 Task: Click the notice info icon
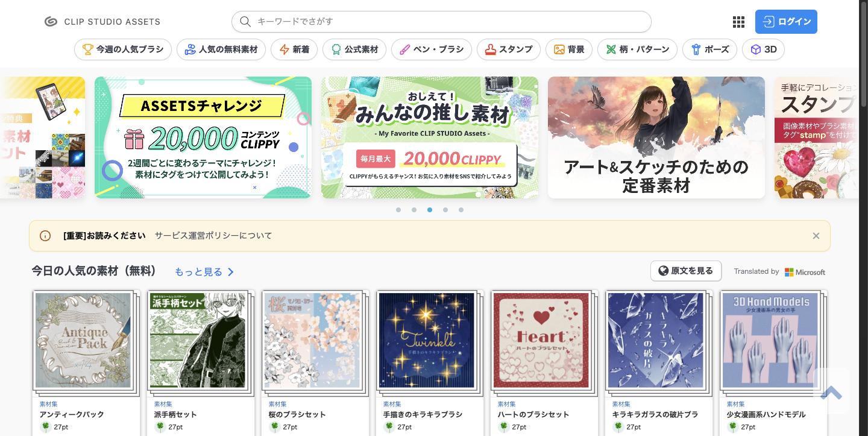coord(45,236)
